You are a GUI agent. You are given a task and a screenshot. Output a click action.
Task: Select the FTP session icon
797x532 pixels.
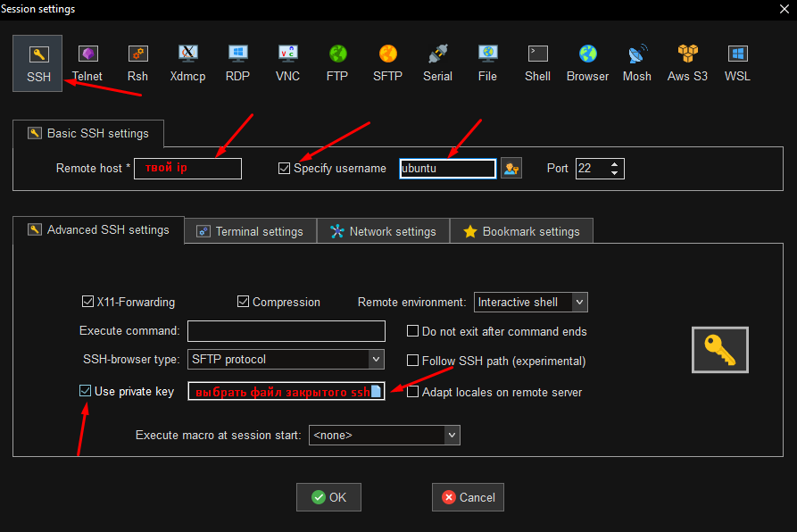point(337,63)
